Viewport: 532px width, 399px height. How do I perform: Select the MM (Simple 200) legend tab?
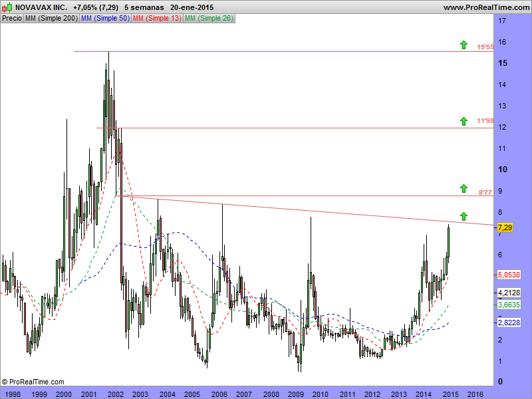point(52,19)
